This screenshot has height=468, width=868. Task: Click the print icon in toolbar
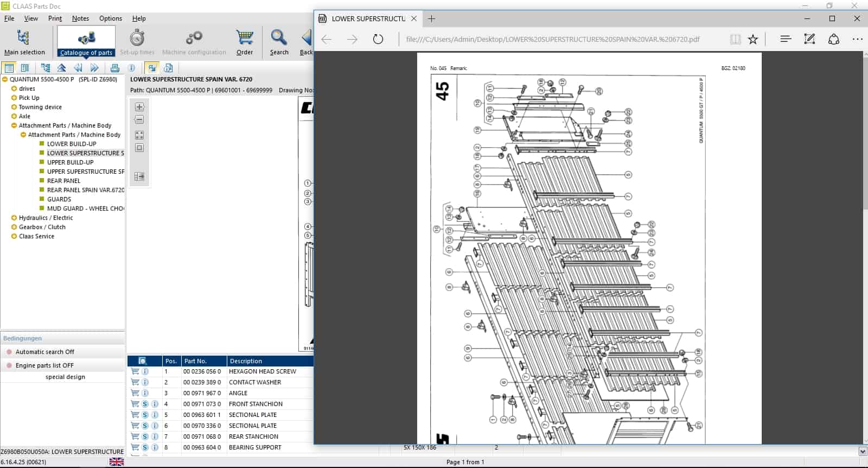point(114,68)
